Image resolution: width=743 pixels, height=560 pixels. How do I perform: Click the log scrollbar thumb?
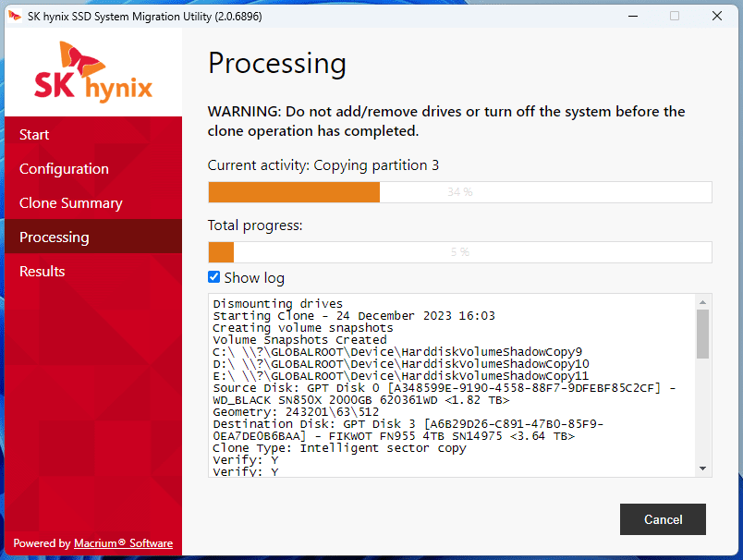coord(702,334)
